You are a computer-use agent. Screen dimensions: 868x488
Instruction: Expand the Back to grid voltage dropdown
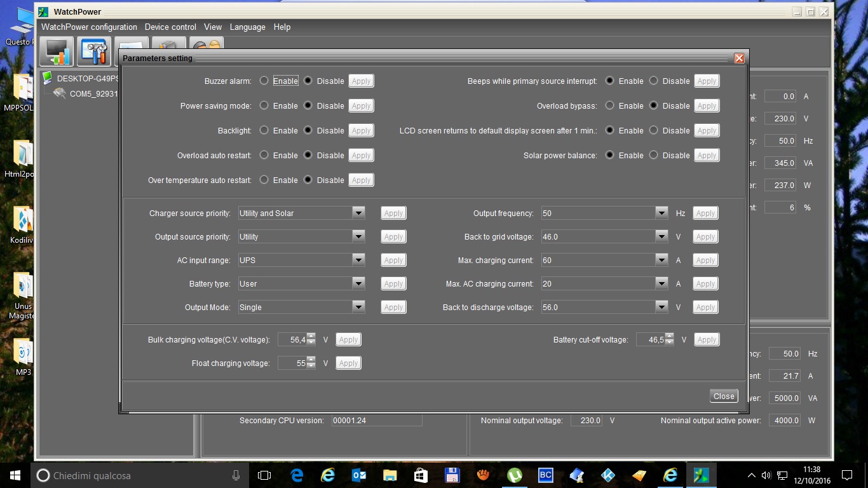click(661, 236)
